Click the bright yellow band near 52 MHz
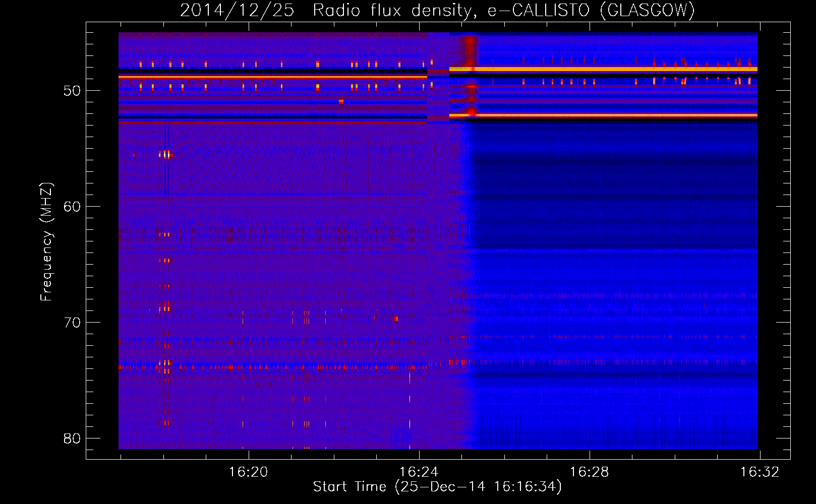This screenshot has height=504, width=816. (x=603, y=115)
